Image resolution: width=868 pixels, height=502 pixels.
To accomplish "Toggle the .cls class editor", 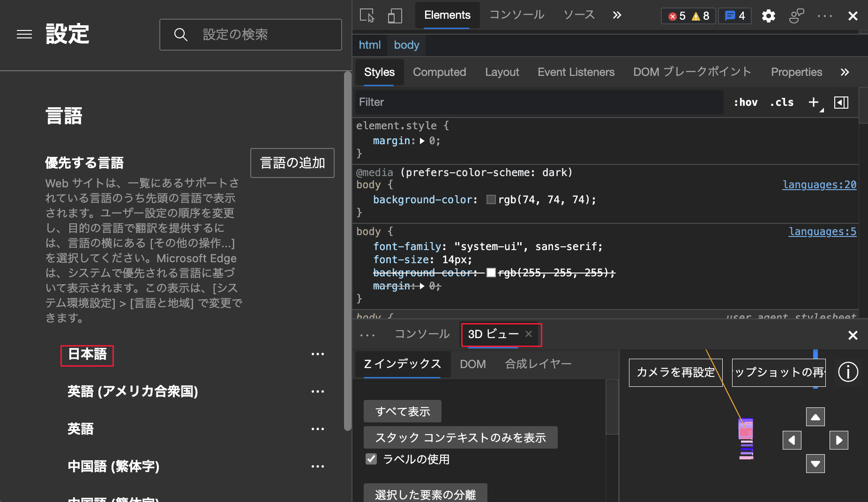I will [x=781, y=102].
